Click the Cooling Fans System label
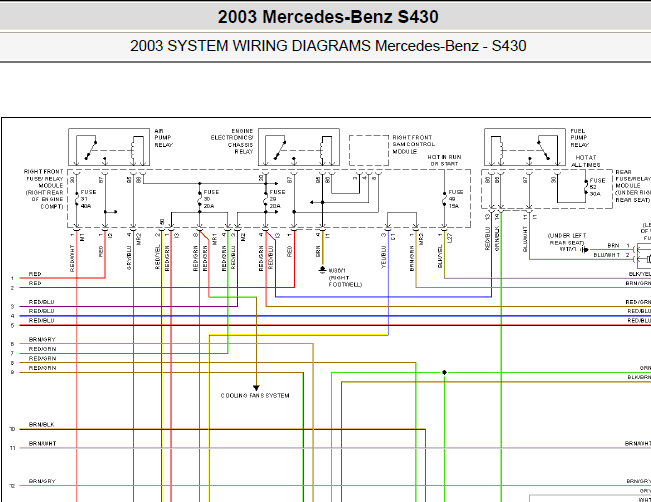Image resolution: width=651 pixels, height=502 pixels. coord(255,396)
